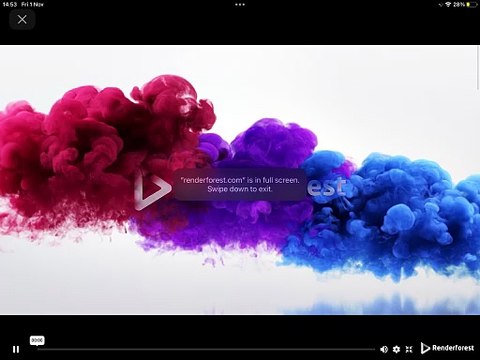
Task: Open the player settings gear
Action: [396, 349]
